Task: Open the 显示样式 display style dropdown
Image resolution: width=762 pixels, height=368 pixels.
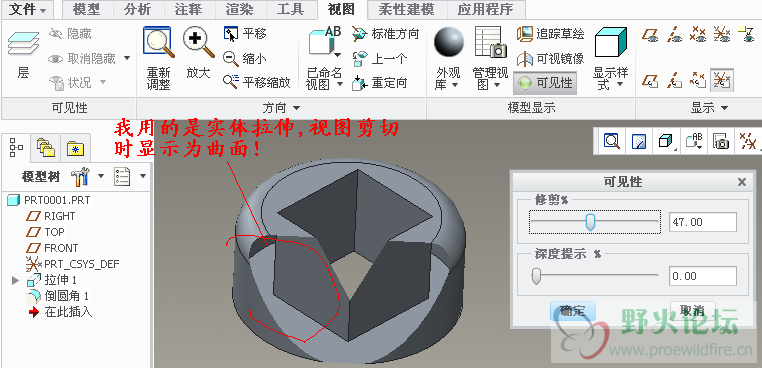Action: point(610,58)
